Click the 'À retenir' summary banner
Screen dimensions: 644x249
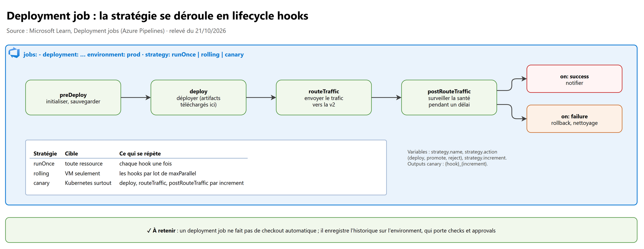click(x=321, y=230)
